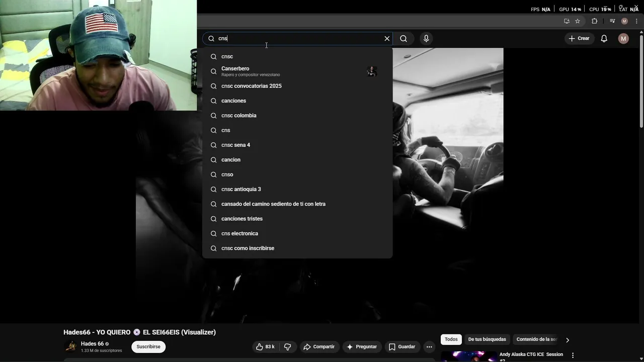Like the video with 83 k thumbs-up
This screenshot has width=644, height=362.
coord(265,347)
